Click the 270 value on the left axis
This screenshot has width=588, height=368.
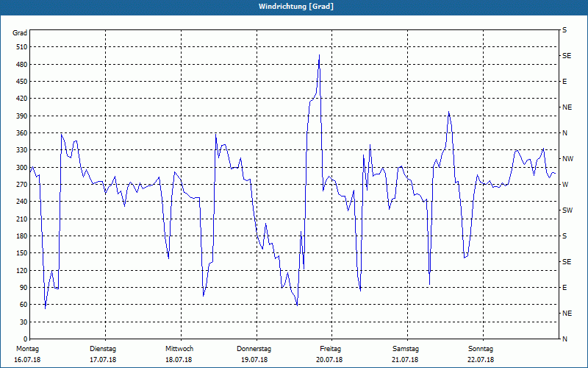click(21, 185)
